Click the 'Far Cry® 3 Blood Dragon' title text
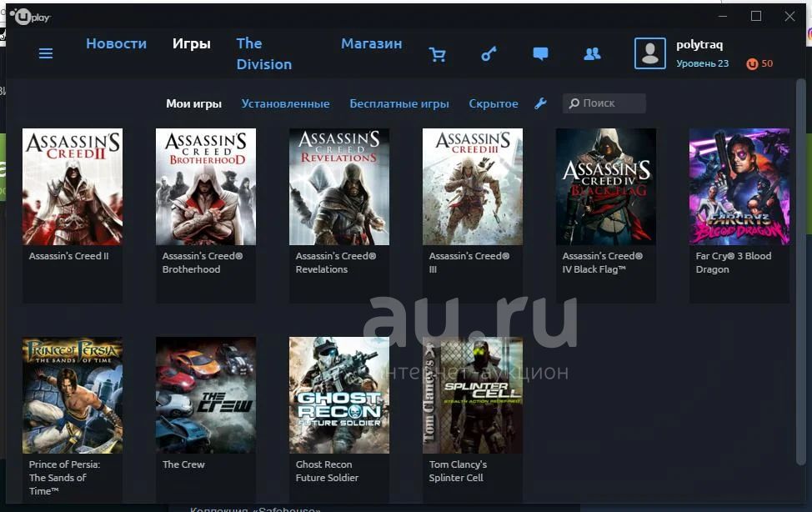 tap(734, 263)
